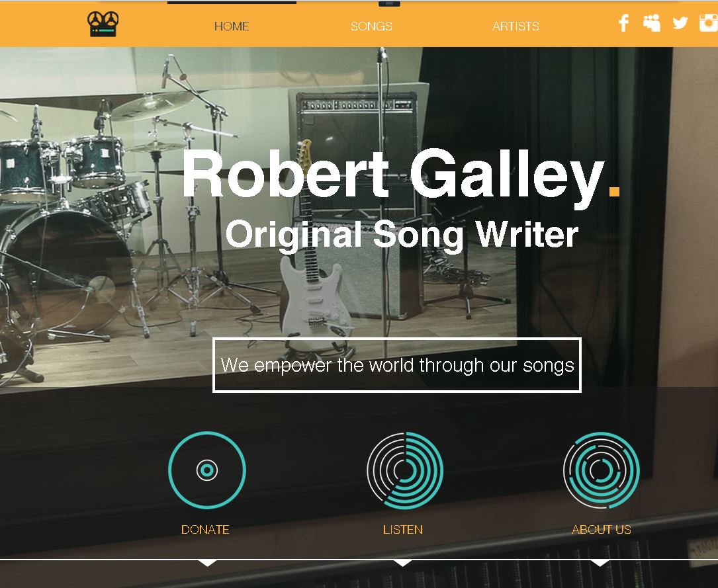Click the circular maze icon above About Us
718x588 pixels.
[x=602, y=470]
